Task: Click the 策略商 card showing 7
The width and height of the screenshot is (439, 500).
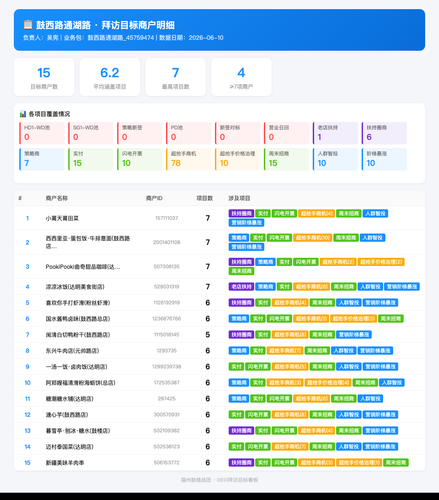Action: (x=42, y=159)
